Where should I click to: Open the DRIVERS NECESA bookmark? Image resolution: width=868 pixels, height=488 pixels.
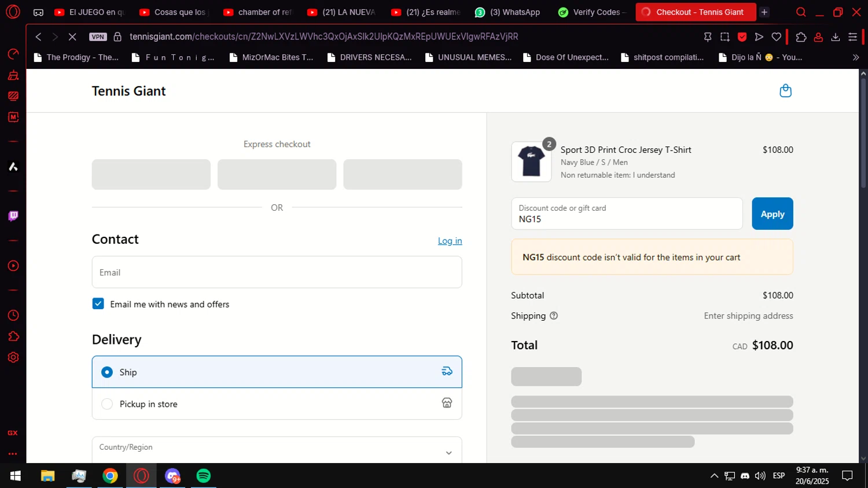(x=370, y=57)
